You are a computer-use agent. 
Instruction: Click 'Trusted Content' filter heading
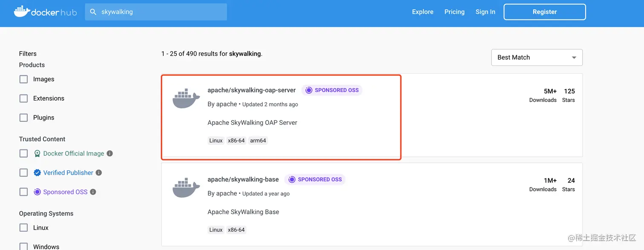42,139
